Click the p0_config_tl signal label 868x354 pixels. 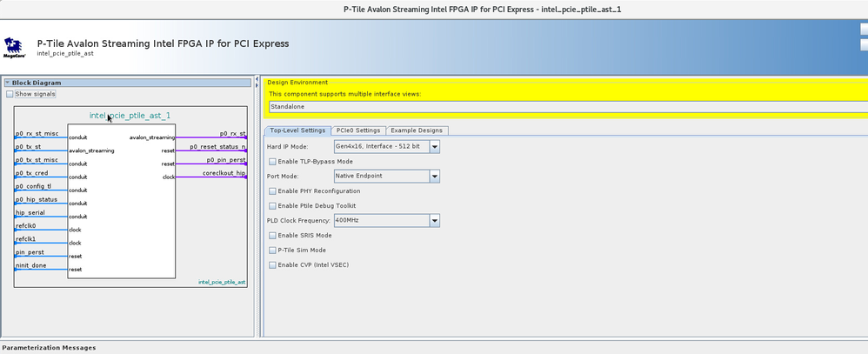[33, 187]
